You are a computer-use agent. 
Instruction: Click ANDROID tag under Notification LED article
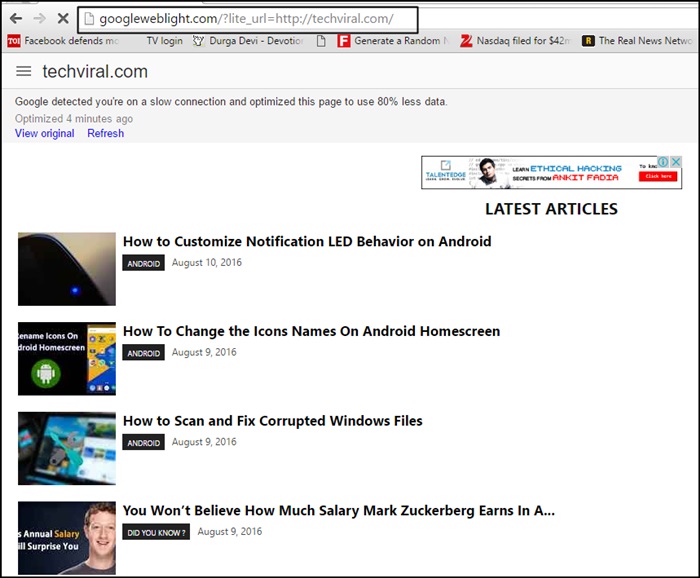pos(144,263)
